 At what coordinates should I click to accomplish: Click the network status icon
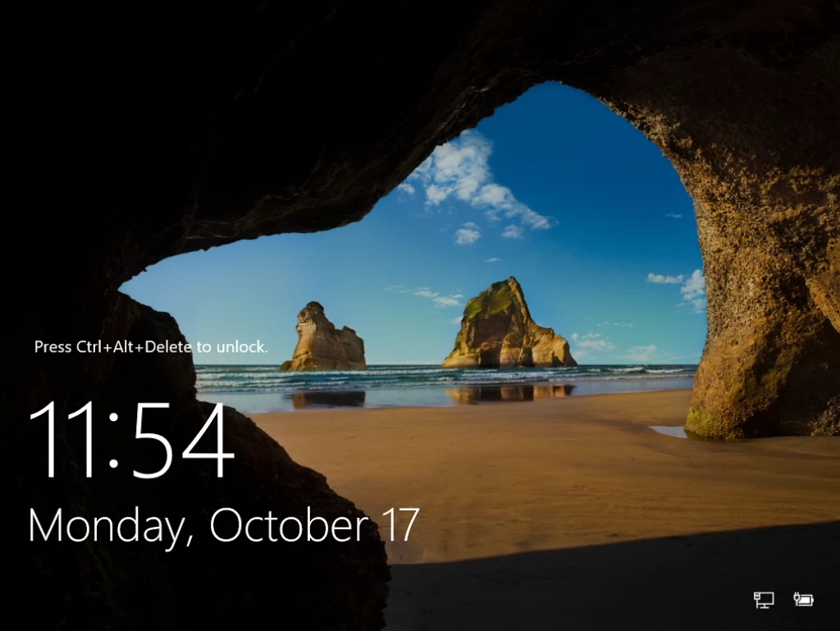(764, 600)
